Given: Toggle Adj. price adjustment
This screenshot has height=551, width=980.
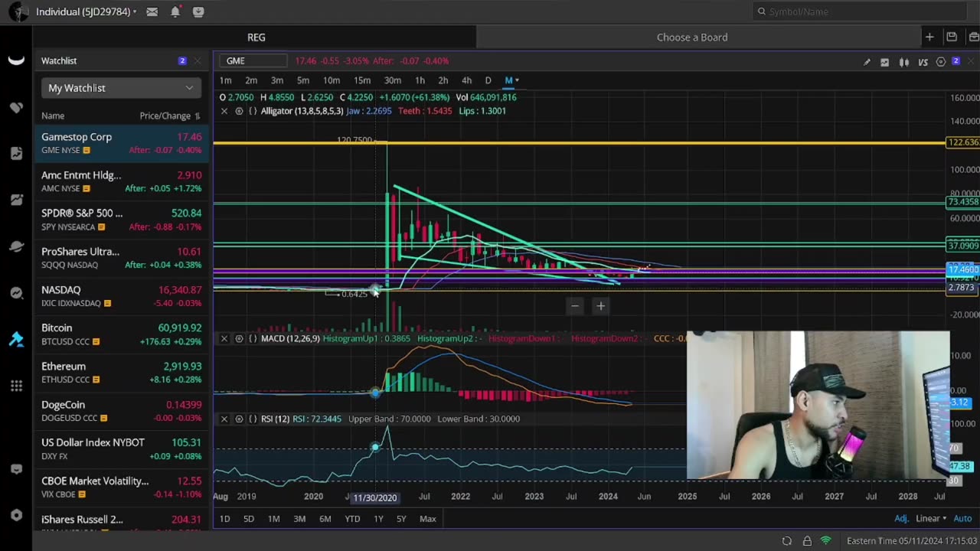Looking at the screenshot, I should [902, 519].
